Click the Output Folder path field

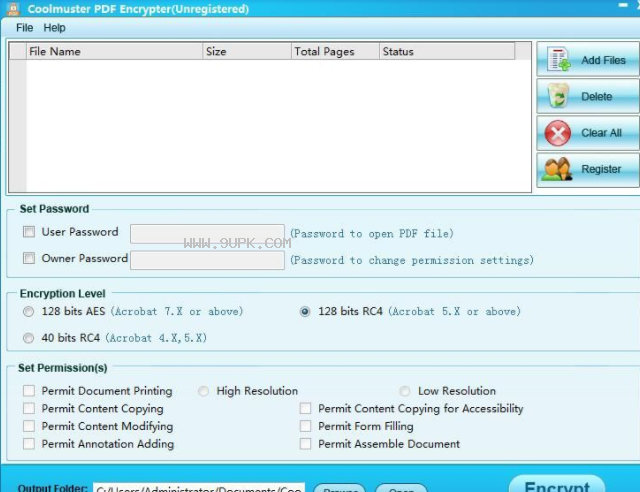coord(199,488)
